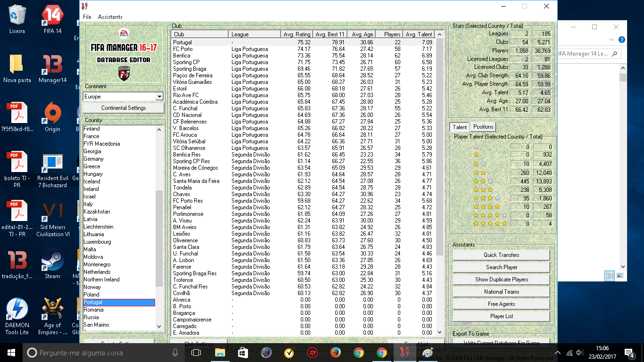Click the Help icon in the Explorer window
The height and width of the screenshot is (362, 644).
622,40
